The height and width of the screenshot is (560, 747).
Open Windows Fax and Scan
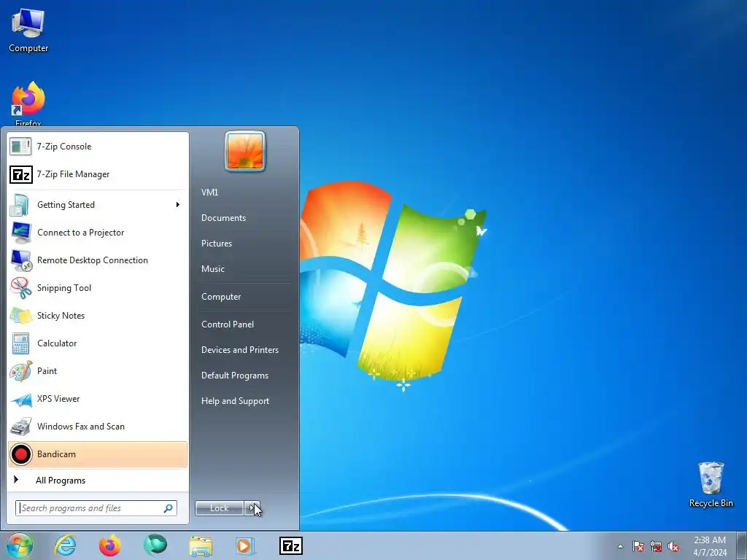coord(98,426)
